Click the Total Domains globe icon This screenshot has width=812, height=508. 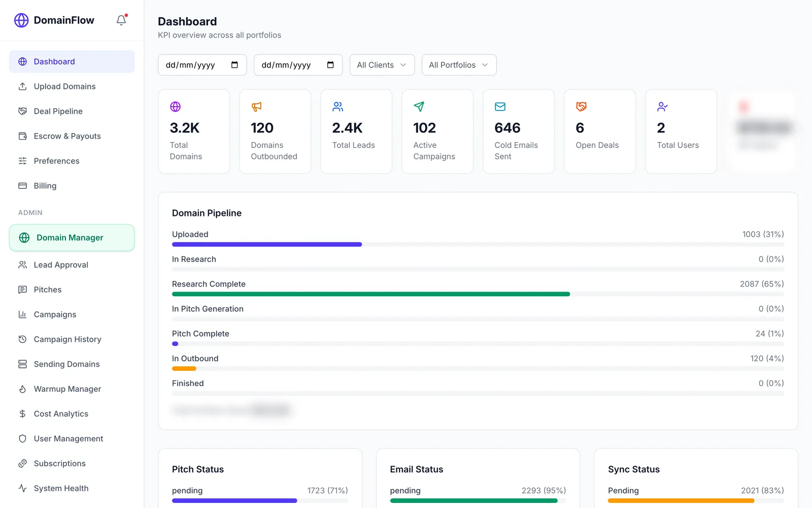tap(175, 107)
